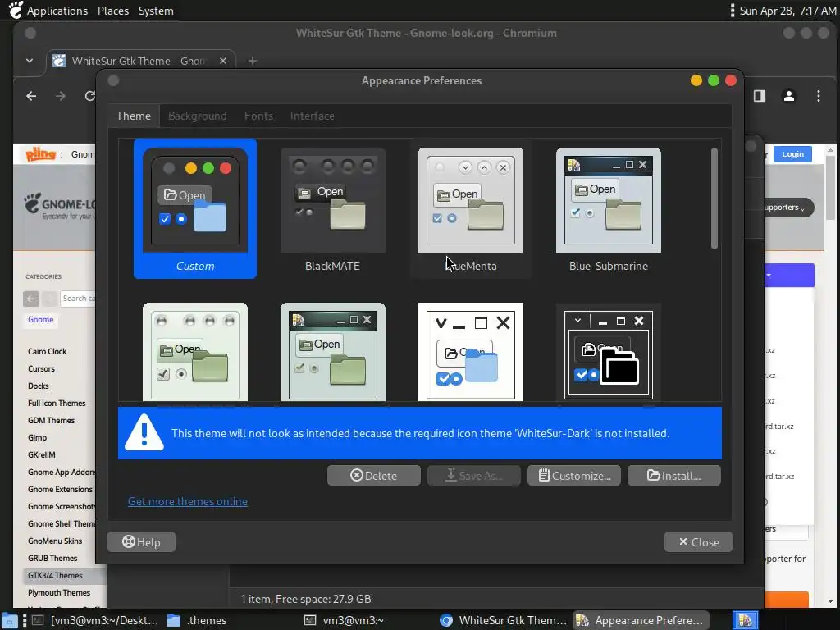Select the BlackMATE theme
This screenshot has width=840, height=630.
(x=333, y=209)
